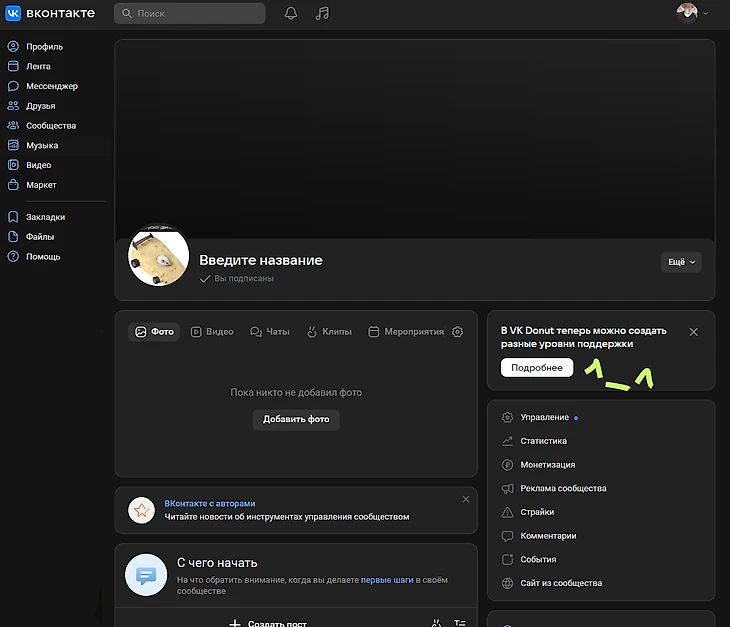The width and height of the screenshot is (730, 627).
Task: Switch to the Видео tab
Action: click(x=212, y=332)
